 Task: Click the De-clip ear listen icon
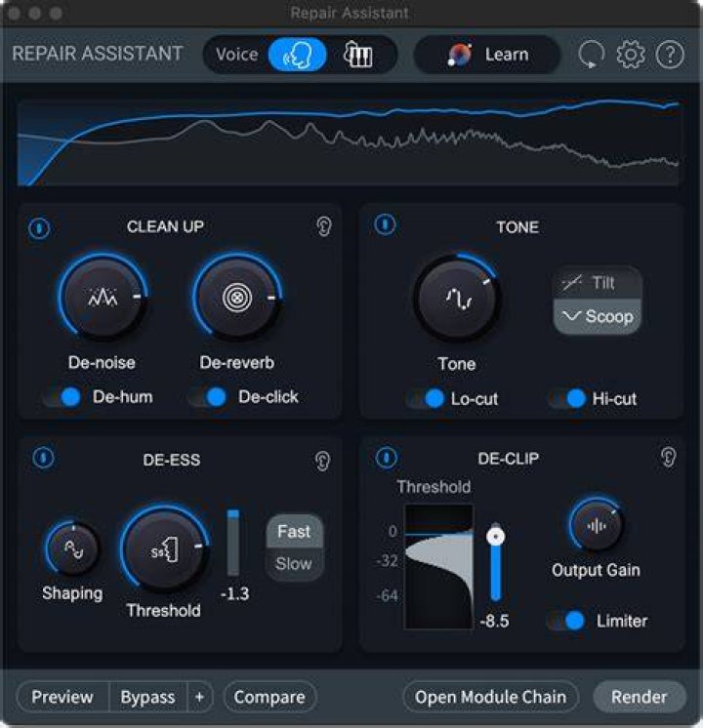click(x=668, y=458)
